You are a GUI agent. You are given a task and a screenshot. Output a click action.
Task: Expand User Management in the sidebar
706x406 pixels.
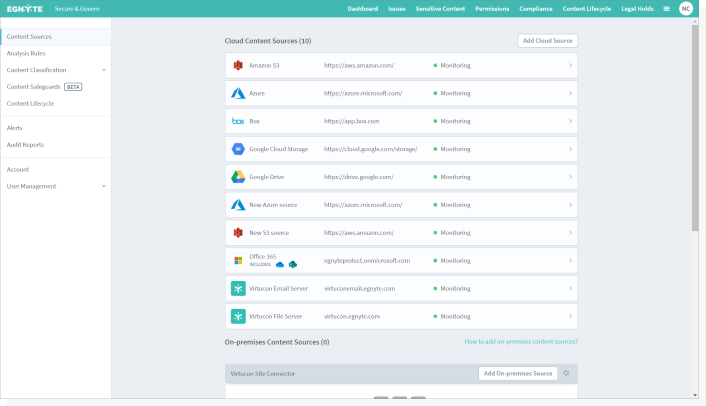[104, 186]
